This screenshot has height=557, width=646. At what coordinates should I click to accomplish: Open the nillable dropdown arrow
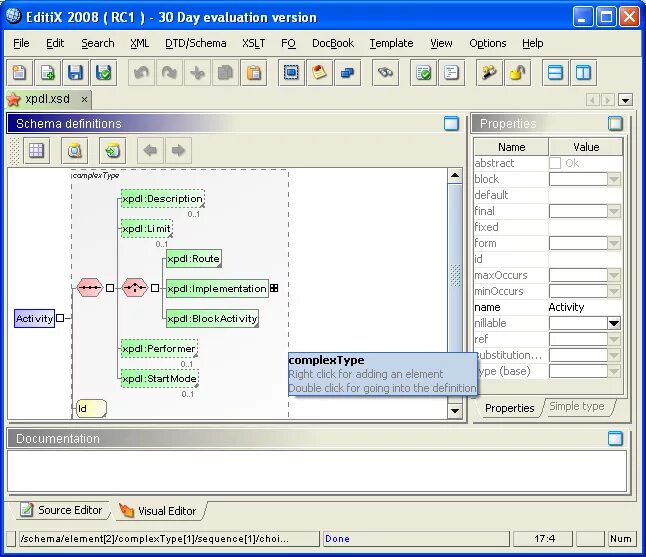pyautogui.click(x=614, y=323)
